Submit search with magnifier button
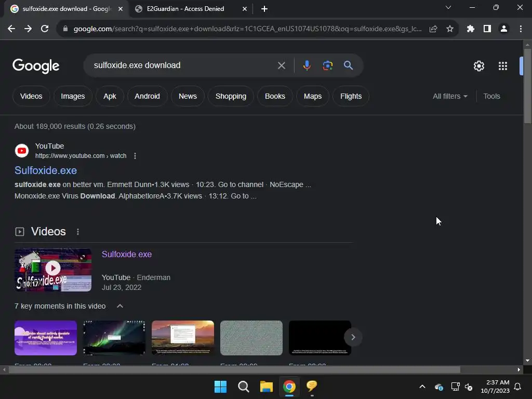Image resolution: width=532 pixels, height=399 pixels. (x=349, y=65)
